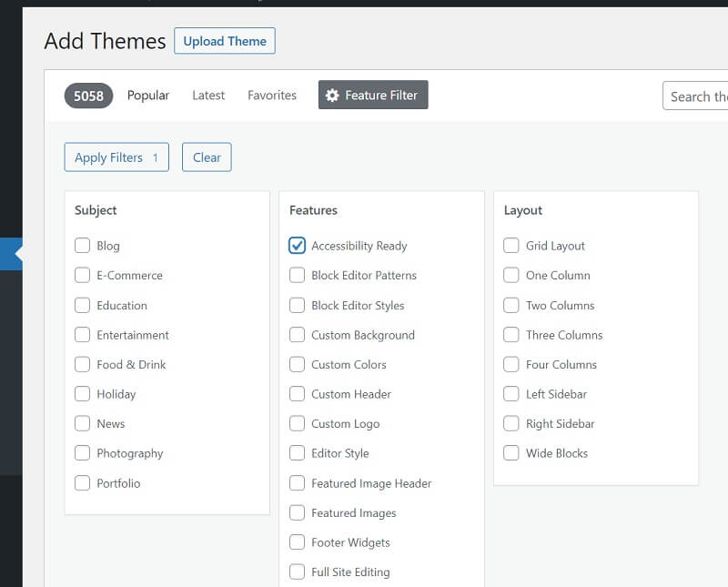Click the 'Food & Drink' label text
The width and height of the screenshot is (728, 587).
point(131,365)
